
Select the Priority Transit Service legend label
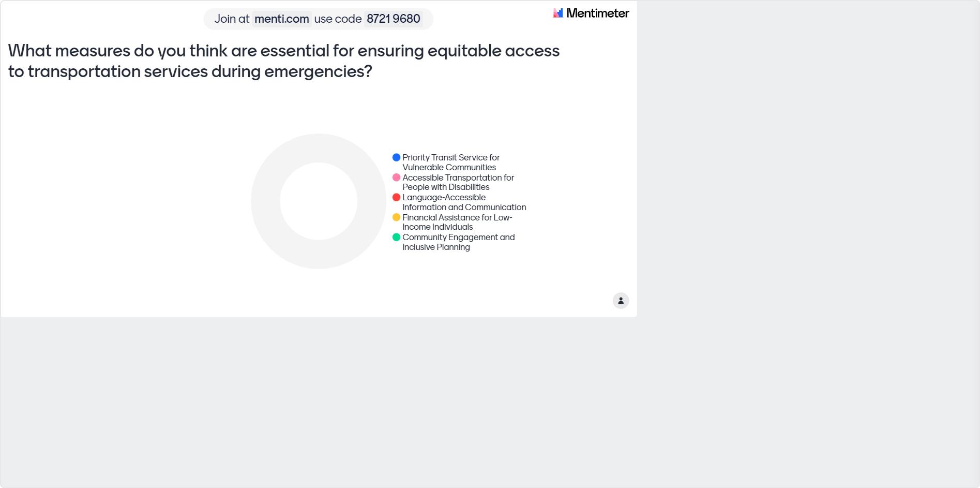[x=450, y=162]
